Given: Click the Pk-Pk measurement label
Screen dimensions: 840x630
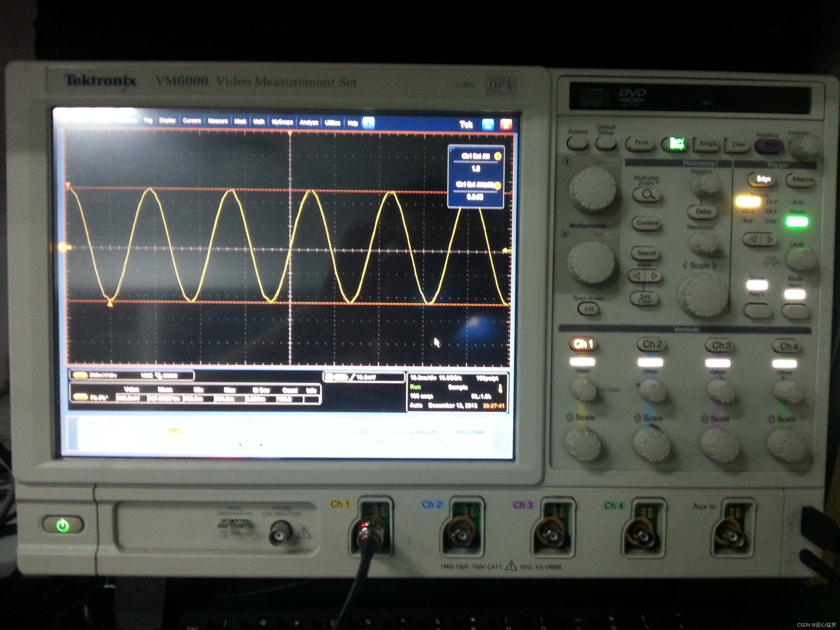Looking at the screenshot, I should [x=99, y=398].
